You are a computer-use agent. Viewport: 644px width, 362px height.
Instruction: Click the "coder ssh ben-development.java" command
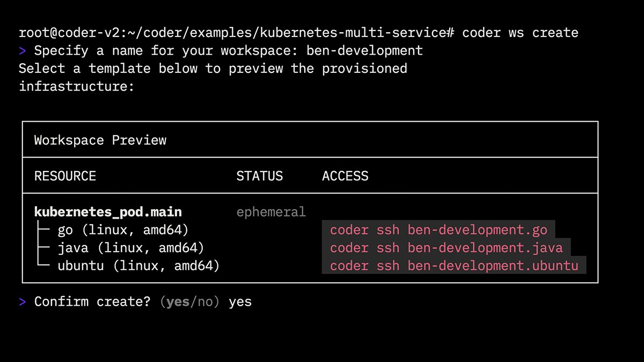447,248
